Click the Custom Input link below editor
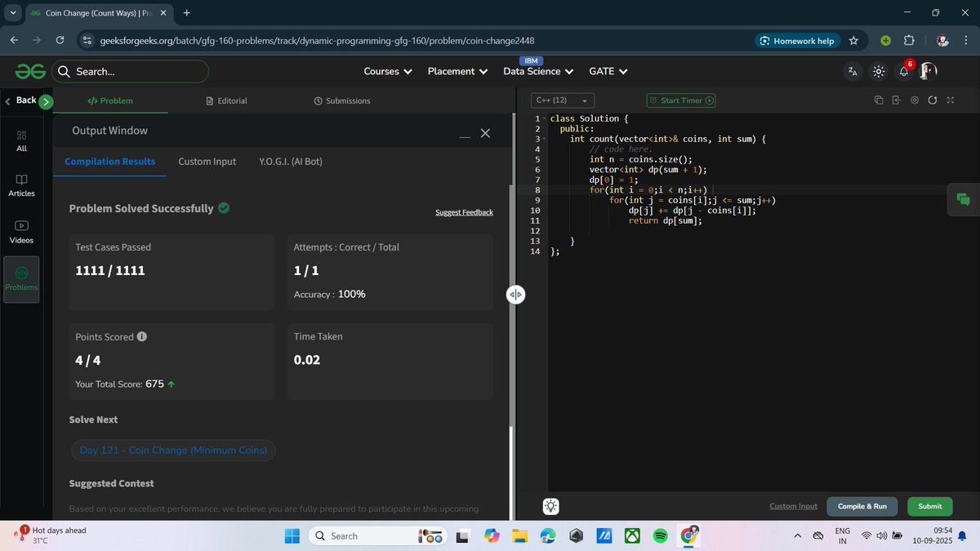The width and height of the screenshot is (980, 551). [x=793, y=506]
